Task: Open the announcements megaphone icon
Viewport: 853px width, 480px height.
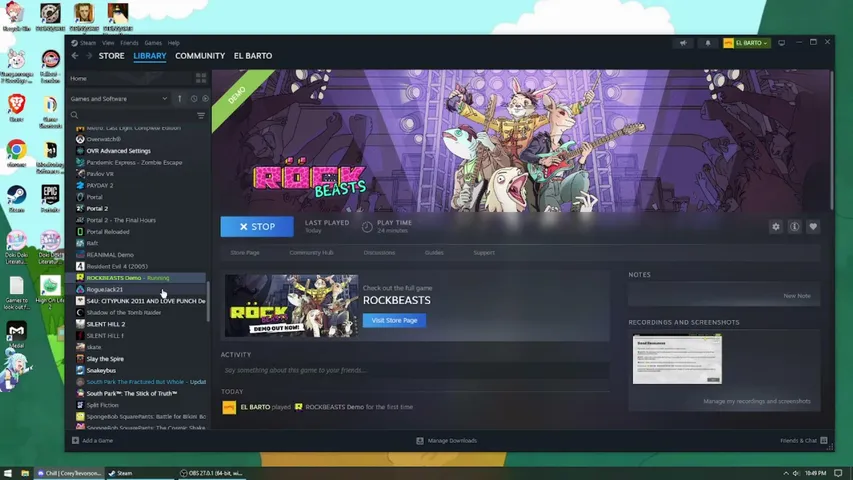Action: 683,43
